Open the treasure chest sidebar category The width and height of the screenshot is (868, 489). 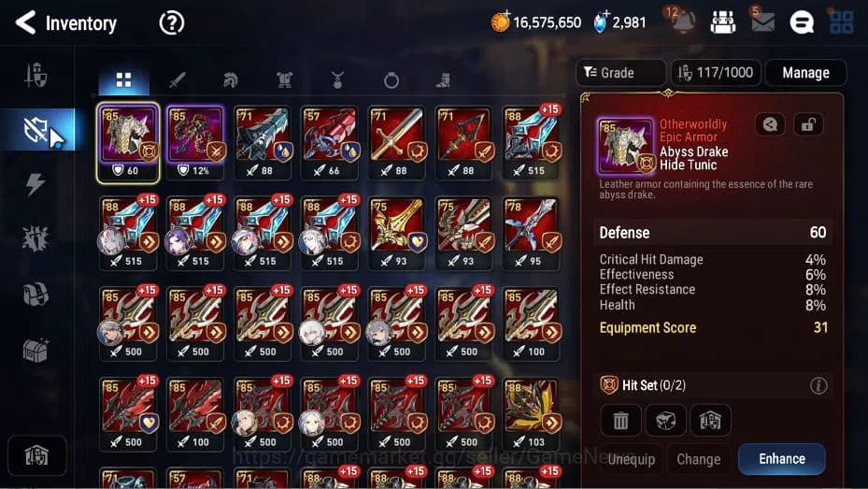[36, 350]
